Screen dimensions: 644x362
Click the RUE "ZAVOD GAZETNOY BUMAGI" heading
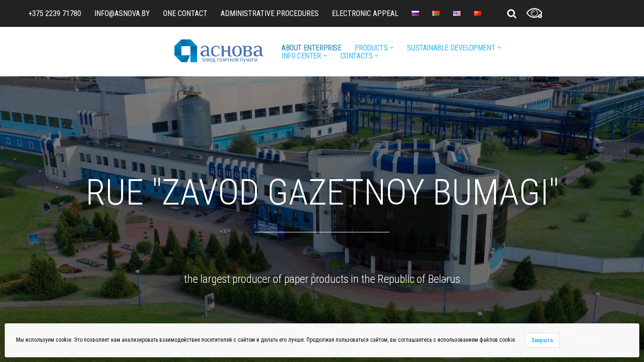[x=322, y=193]
